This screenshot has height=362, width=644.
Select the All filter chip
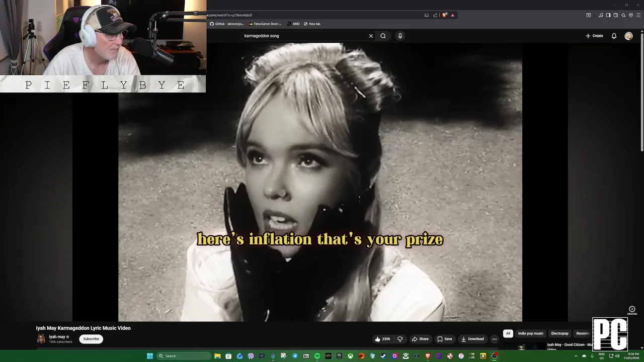508,333
